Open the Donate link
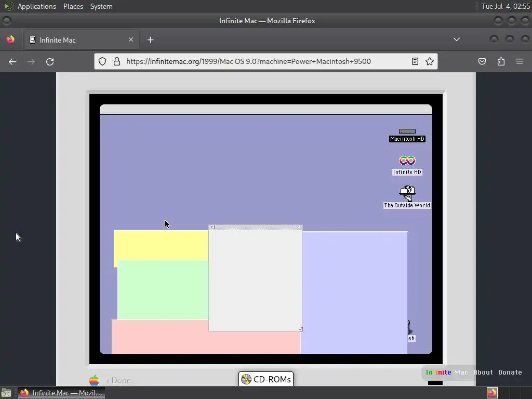532x399 pixels. click(x=510, y=372)
